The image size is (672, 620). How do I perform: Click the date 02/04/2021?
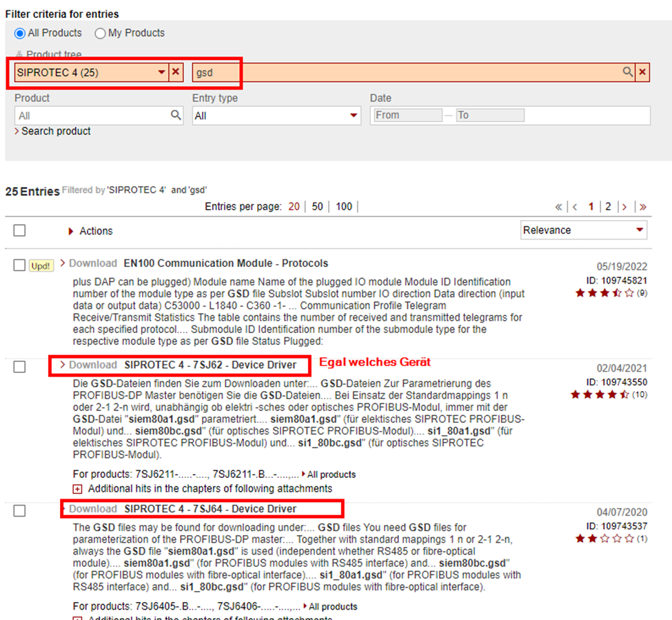[x=622, y=368]
